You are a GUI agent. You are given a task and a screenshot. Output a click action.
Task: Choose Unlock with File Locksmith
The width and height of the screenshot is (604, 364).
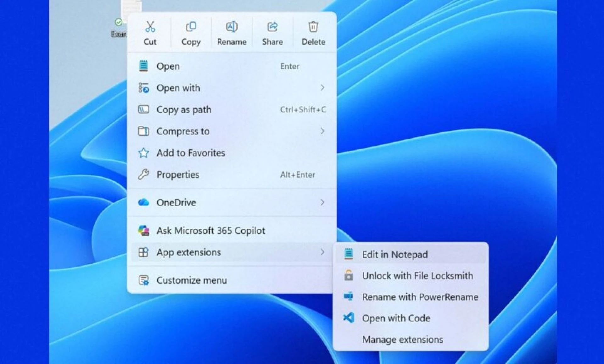[x=411, y=275]
